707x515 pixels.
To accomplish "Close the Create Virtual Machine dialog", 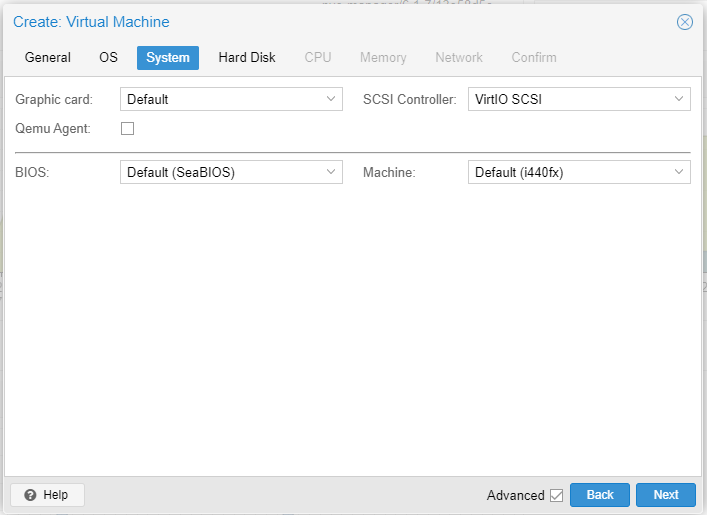I will 684,22.
